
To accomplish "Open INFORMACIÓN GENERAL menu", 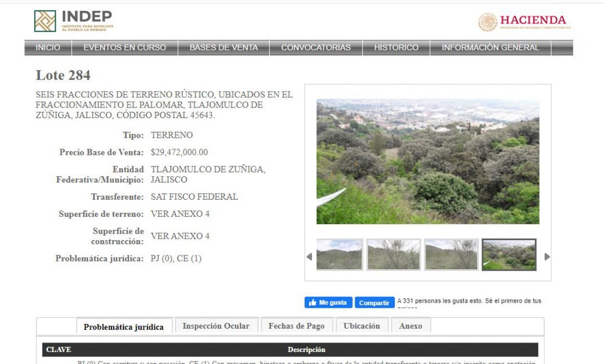I will [x=490, y=48].
